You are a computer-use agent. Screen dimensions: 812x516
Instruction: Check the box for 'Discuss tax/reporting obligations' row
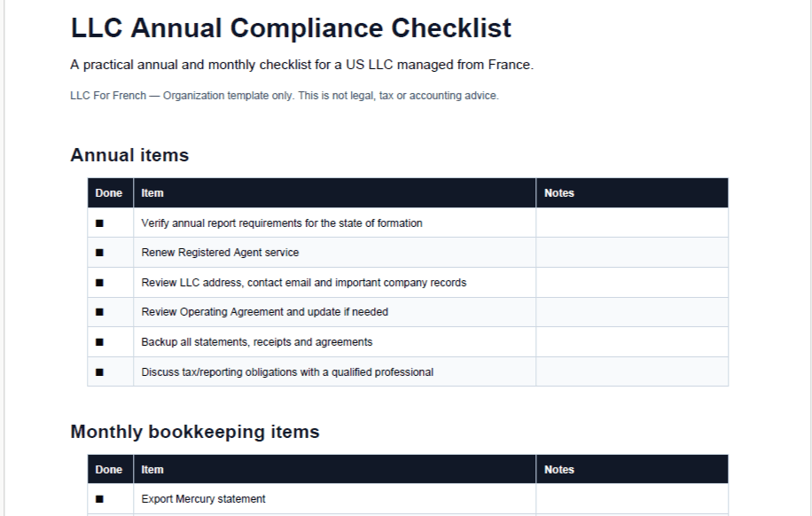[99, 372]
